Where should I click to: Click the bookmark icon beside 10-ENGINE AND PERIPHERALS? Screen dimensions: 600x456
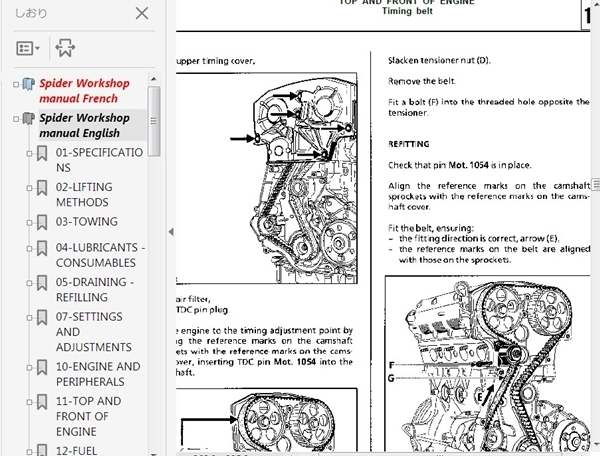coord(42,367)
